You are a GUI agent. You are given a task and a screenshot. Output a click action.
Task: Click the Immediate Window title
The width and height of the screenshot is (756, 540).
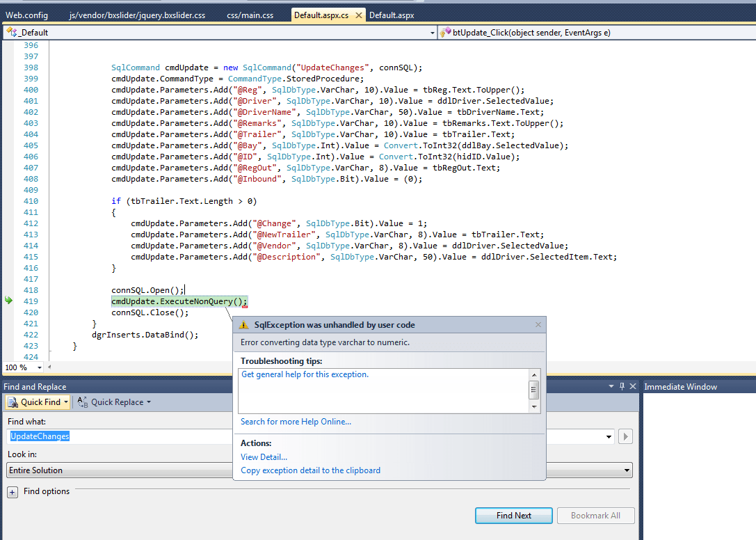(680, 386)
